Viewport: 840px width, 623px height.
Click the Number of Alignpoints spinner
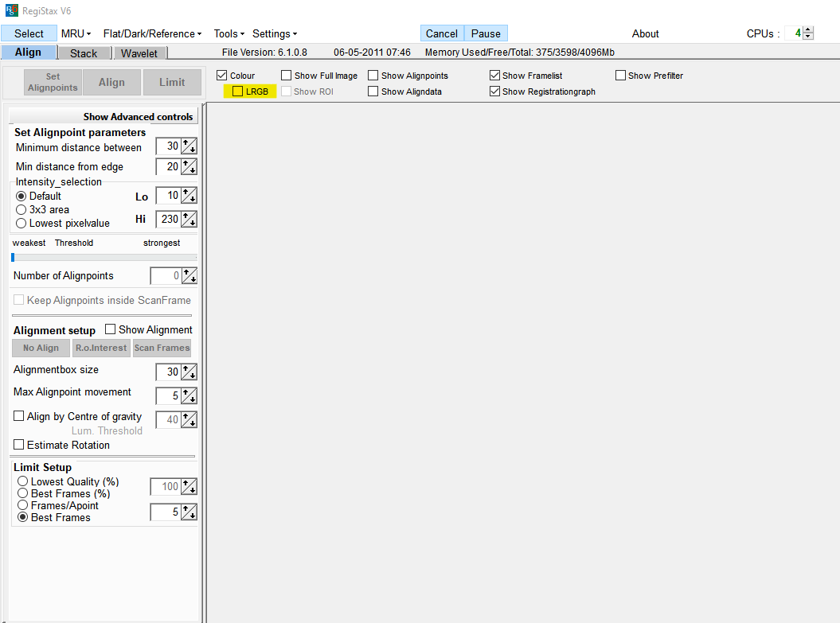click(x=189, y=276)
